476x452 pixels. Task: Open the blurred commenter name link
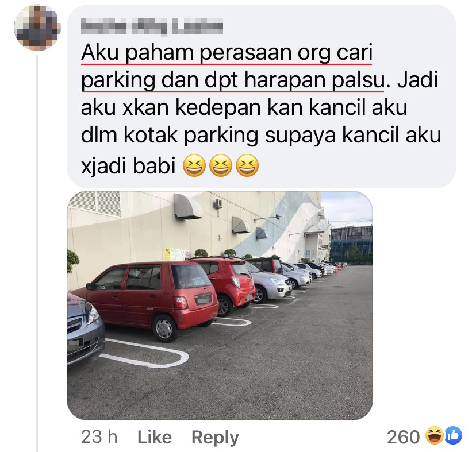point(152,26)
